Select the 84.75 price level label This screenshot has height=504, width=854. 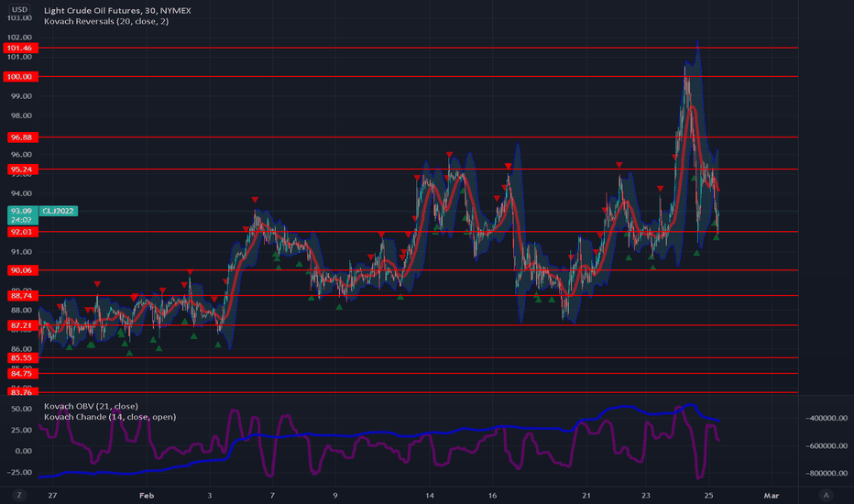[x=22, y=373]
